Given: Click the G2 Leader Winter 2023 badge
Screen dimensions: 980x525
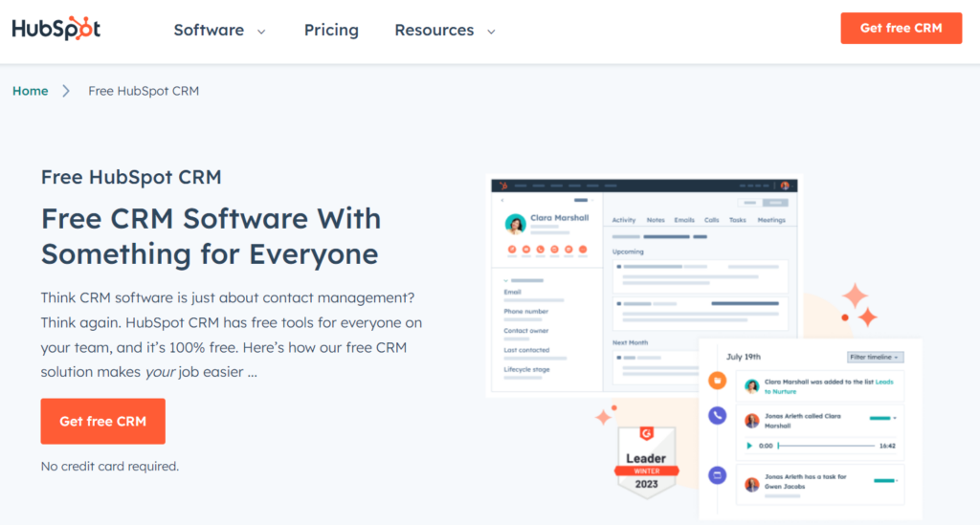Looking at the screenshot, I should (x=646, y=462).
